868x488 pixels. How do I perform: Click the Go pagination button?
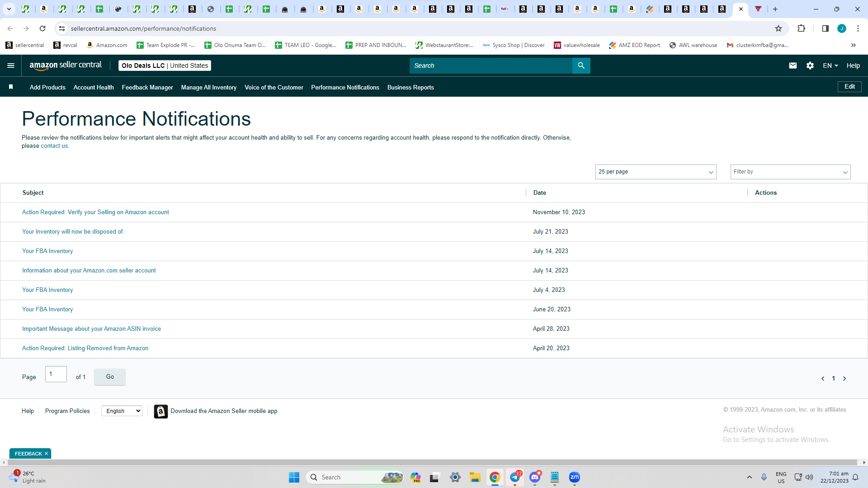click(110, 377)
